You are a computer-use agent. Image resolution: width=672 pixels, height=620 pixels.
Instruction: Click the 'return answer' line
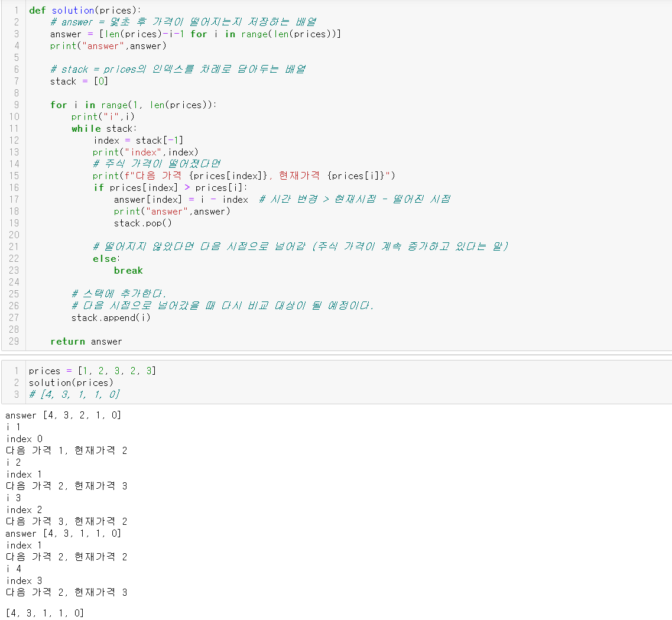pos(86,342)
